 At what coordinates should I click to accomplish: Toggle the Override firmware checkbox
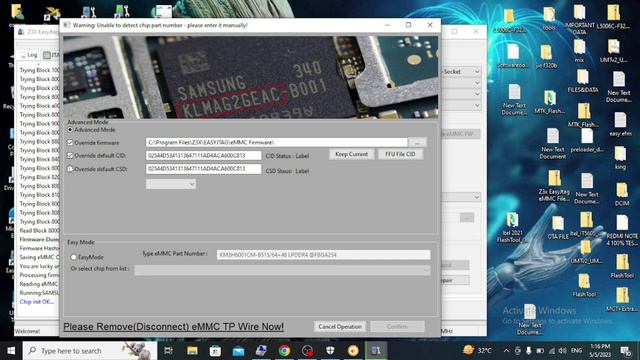[x=70, y=143]
